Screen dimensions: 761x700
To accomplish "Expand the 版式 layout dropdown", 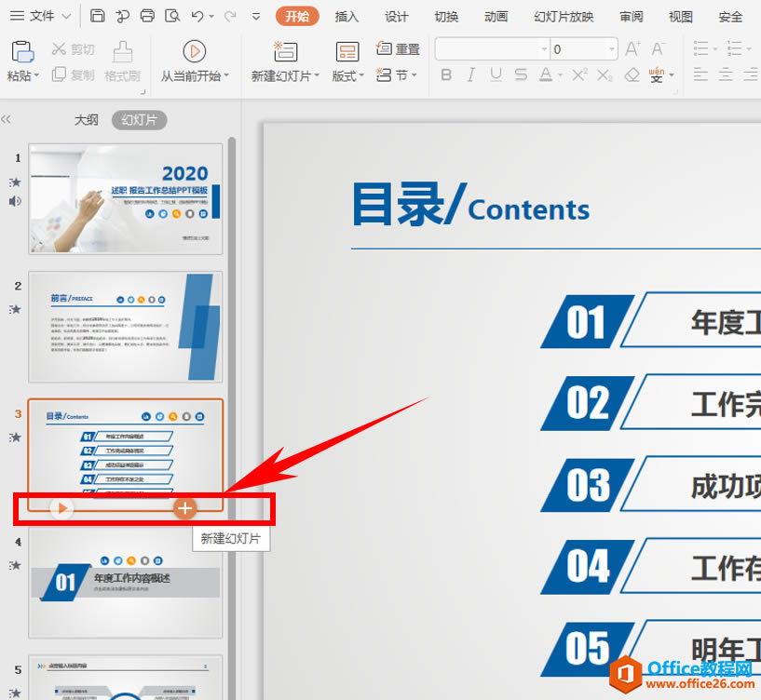I will pyautogui.click(x=361, y=76).
